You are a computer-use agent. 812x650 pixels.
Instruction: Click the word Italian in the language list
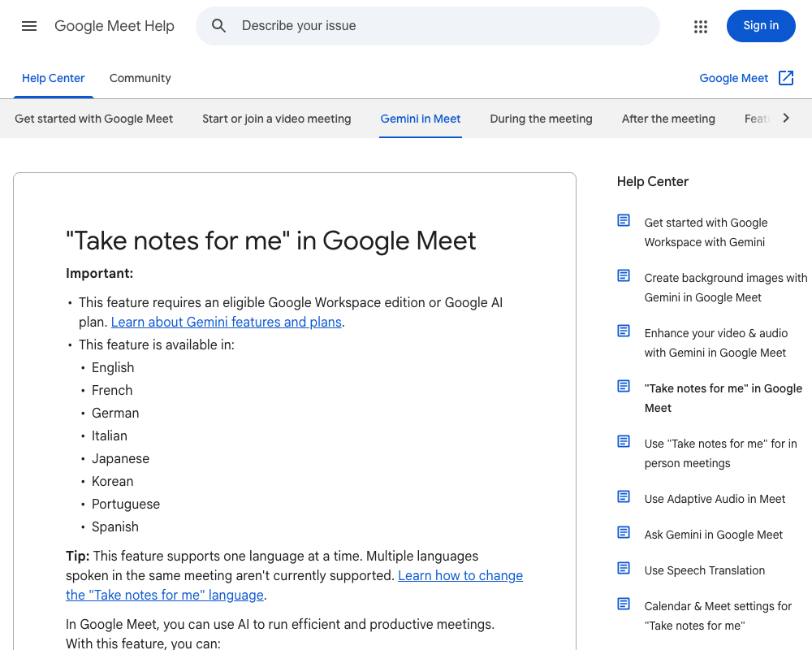click(x=110, y=436)
